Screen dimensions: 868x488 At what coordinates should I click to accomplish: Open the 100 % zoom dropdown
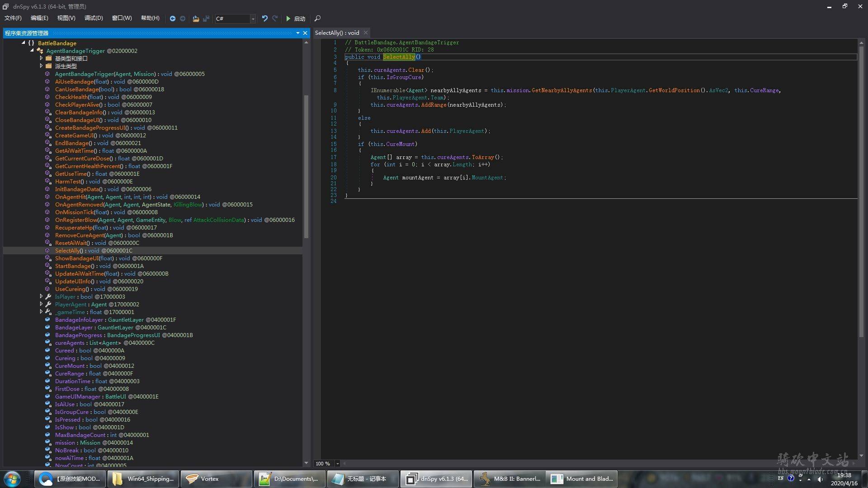tap(337, 464)
